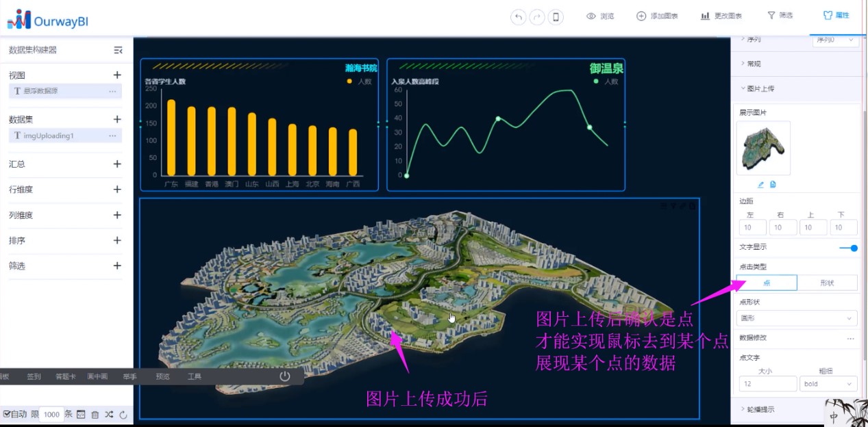Select 形状 click type
This screenshot has height=427, width=868.
[827, 283]
